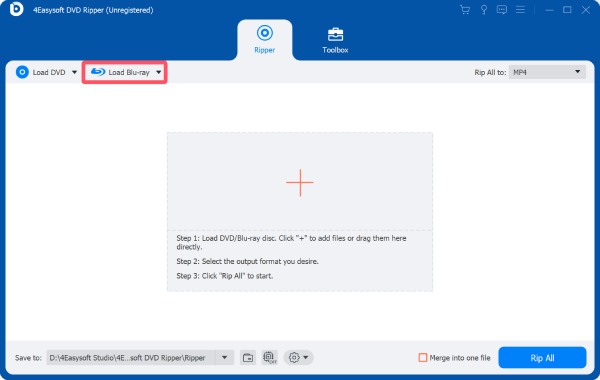Click the 'Step 1: Load DVD/Blu-ray disc' text

[x=291, y=243]
